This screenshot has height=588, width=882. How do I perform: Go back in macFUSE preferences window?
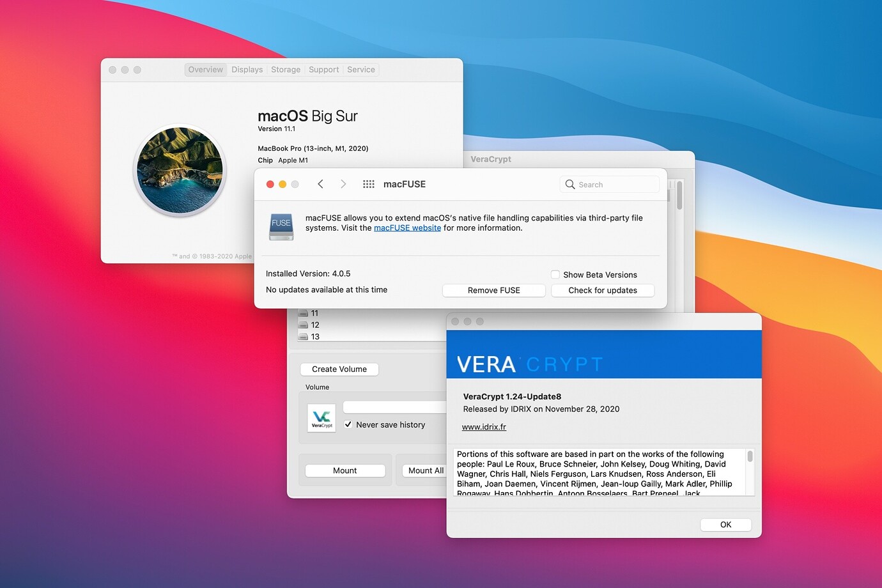(x=320, y=184)
